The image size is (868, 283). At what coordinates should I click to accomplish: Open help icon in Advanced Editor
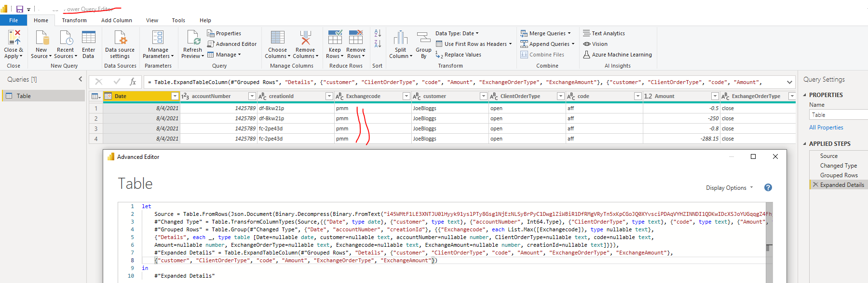pyautogui.click(x=768, y=187)
